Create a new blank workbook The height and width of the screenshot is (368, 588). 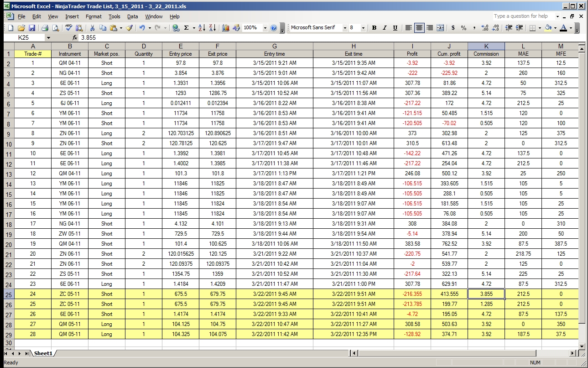tap(10, 28)
